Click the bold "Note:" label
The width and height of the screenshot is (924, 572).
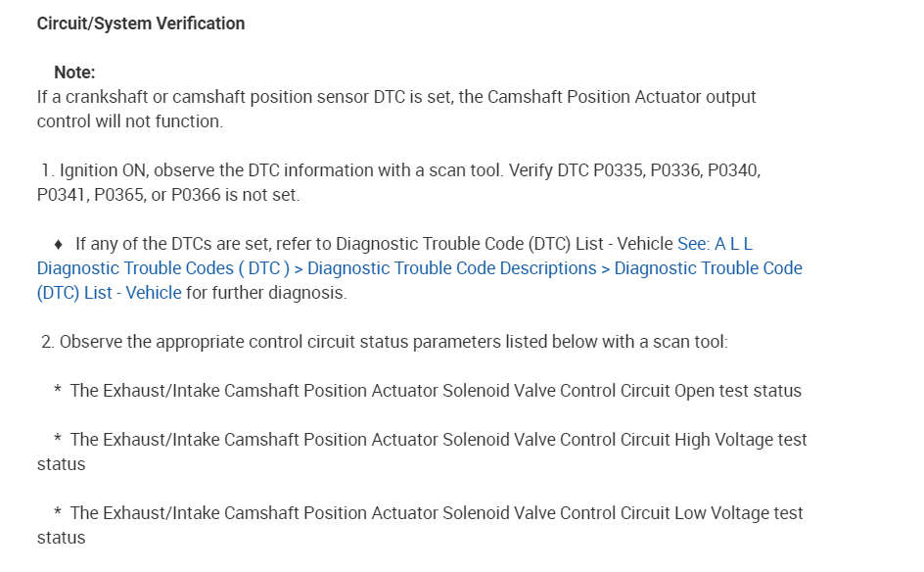(x=74, y=72)
